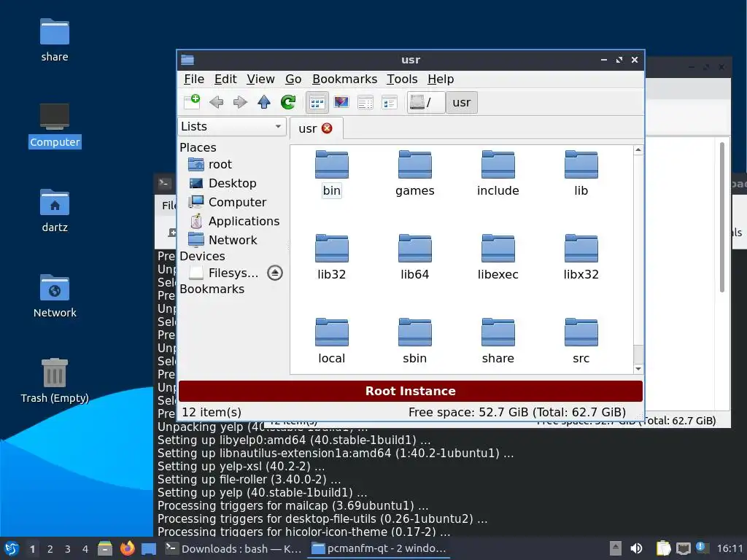Image resolution: width=747 pixels, height=560 pixels.
Task: Switch to virtual desktop 3
Action: click(68, 549)
